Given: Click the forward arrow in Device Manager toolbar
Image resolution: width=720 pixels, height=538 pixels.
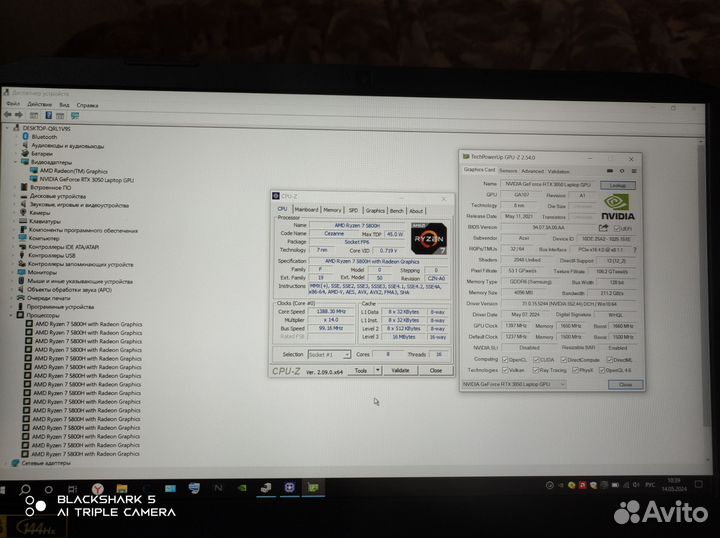Looking at the screenshot, I should (18, 115).
